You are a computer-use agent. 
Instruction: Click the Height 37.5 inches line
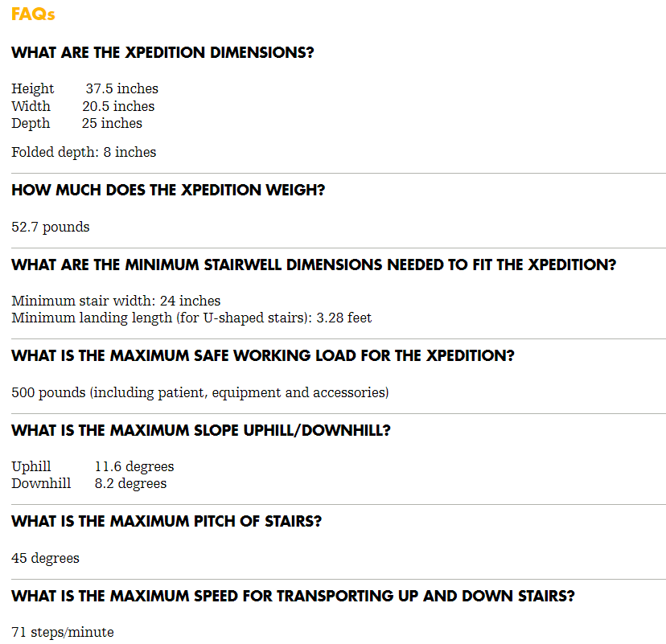84,89
